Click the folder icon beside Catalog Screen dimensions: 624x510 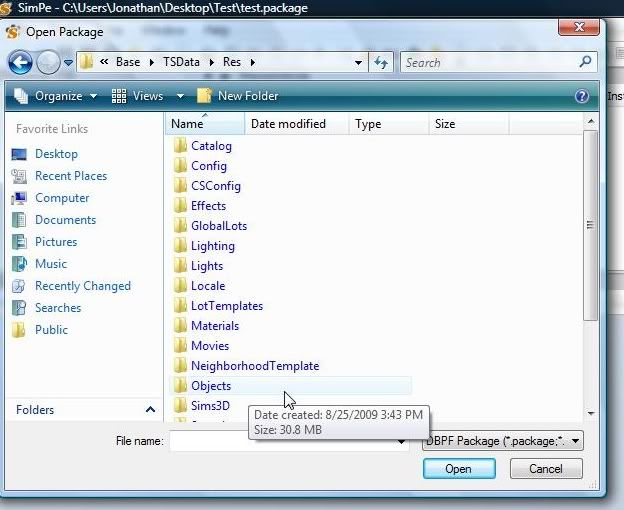180,146
